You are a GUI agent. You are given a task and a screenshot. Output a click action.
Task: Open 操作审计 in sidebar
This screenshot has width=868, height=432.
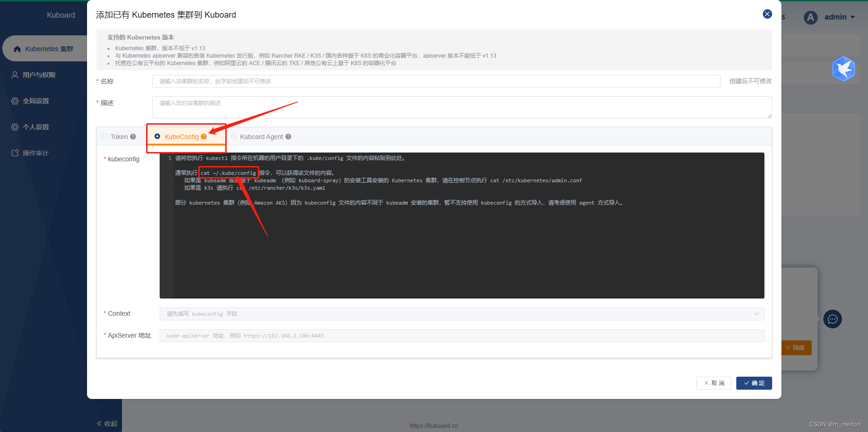point(36,153)
